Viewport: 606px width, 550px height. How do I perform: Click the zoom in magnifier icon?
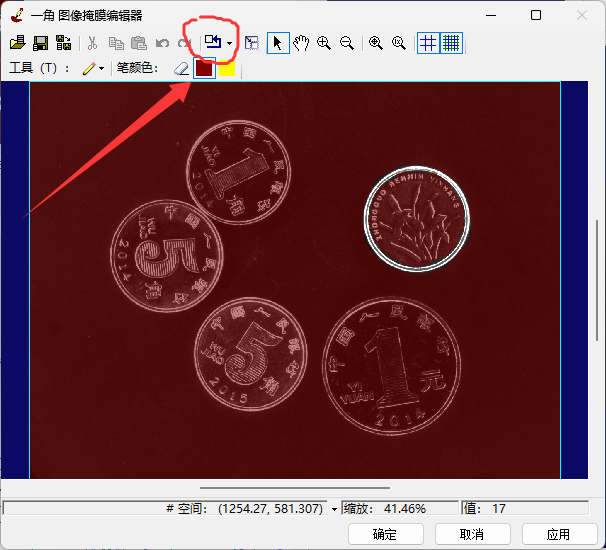tap(323, 43)
